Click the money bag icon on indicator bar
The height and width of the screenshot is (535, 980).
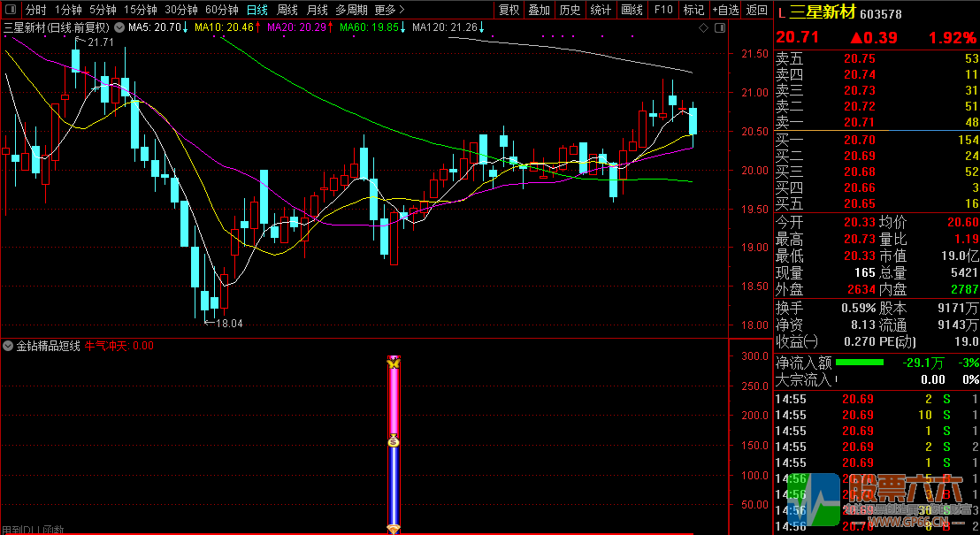coord(394,441)
